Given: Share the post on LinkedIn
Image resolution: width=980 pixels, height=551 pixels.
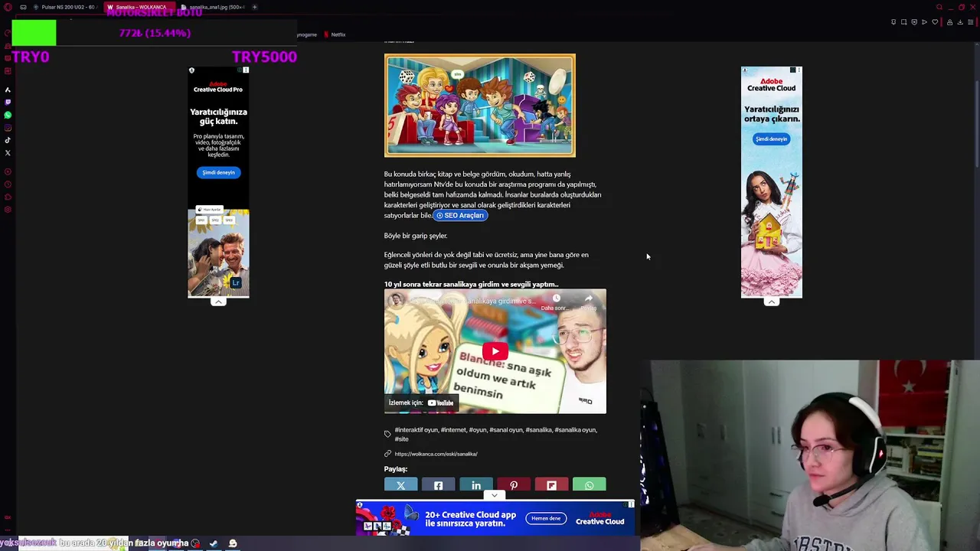Looking at the screenshot, I should pos(476,485).
